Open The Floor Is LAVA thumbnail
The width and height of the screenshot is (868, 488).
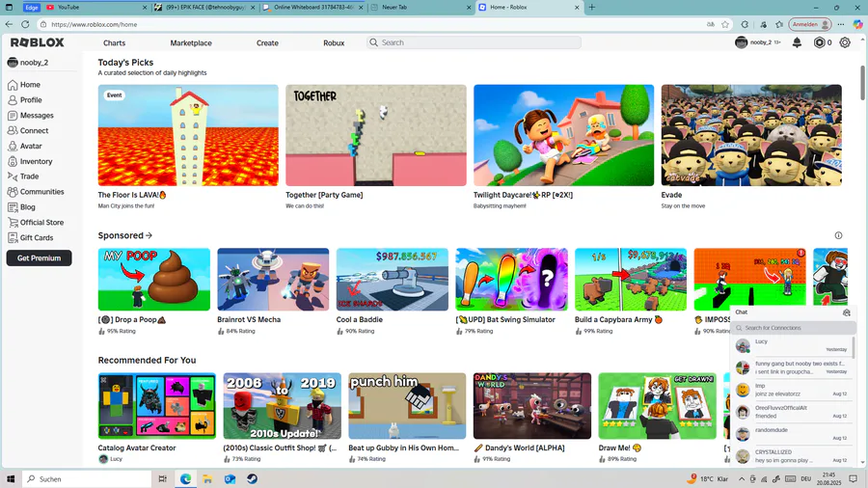coord(188,135)
